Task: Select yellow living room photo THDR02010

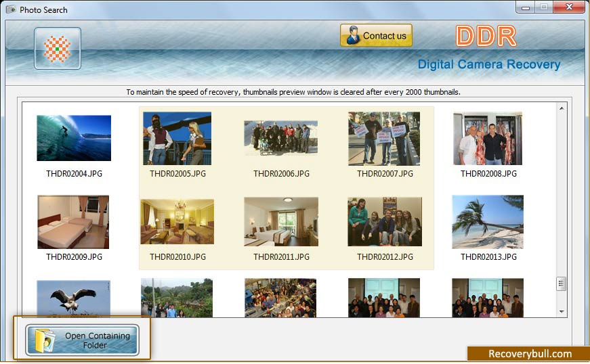Action: click(x=177, y=222)
